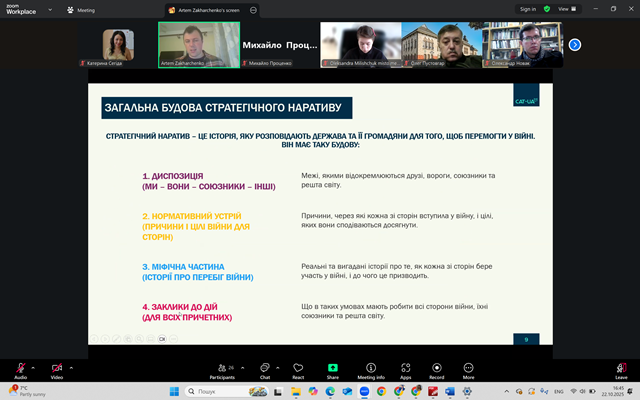Open the Apps panel
This screenshot has height=400, width=640.
[405, 368]
